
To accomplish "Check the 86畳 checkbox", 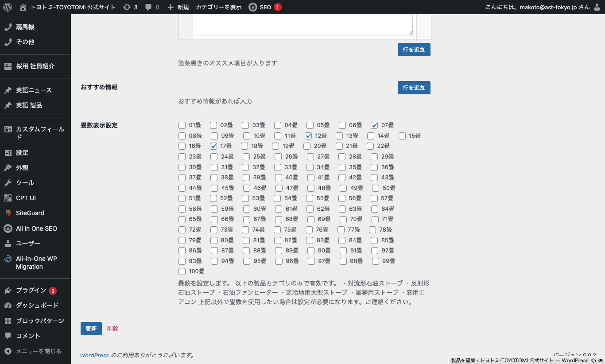I will 182,251.
